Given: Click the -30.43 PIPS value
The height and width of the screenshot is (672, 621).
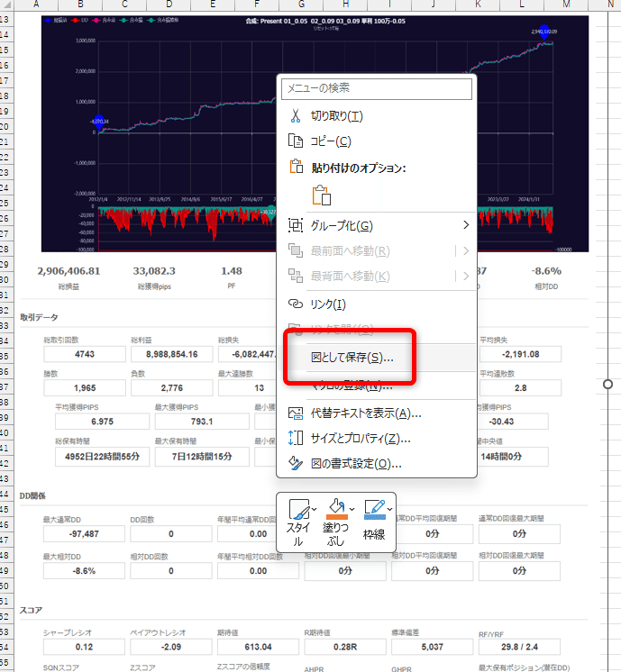Looking at the screenshot, I should pyautogui.click(x=501, y=422).
